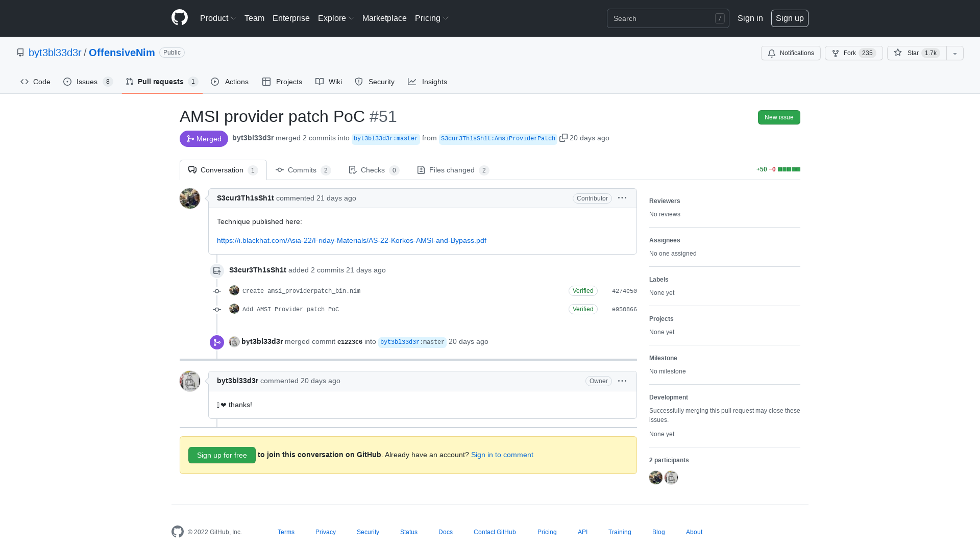Viewport: 980px width, 551px height.
Task: Click the green diffstat blocks
Action: [x=788, y=169]
